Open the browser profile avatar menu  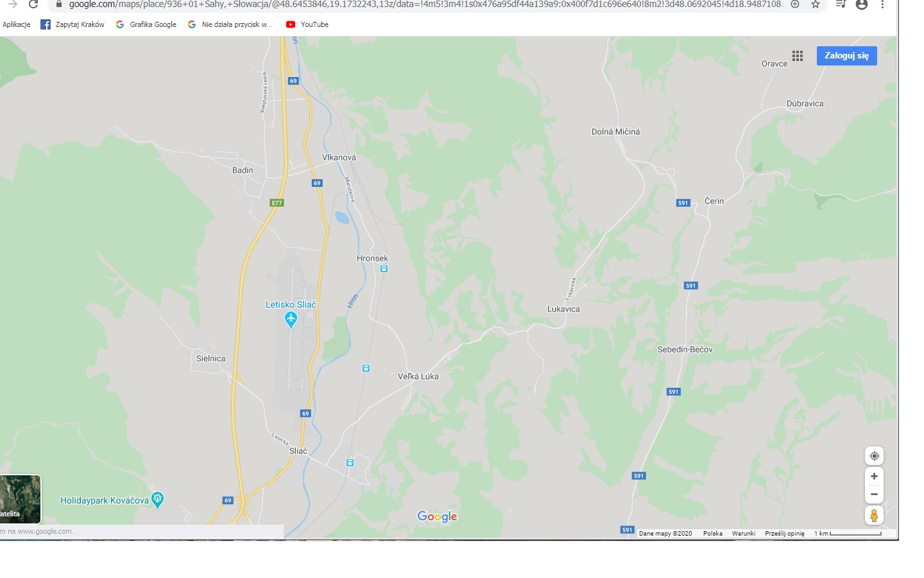click(x=862, y=4)
